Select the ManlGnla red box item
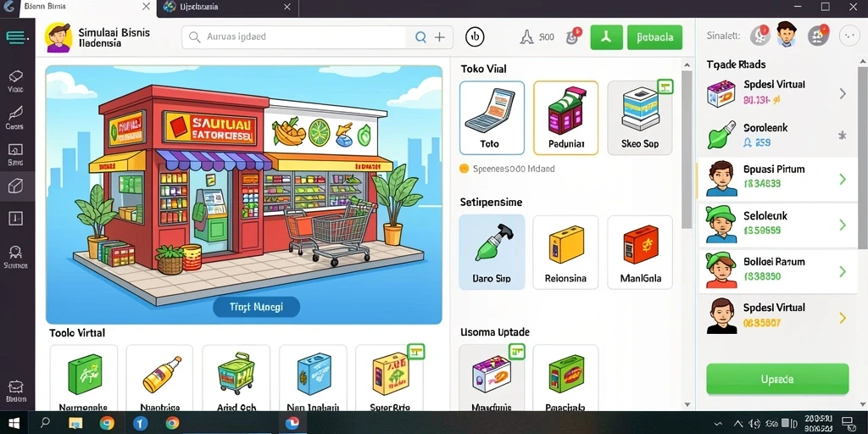868x434 pixels. pyautogui.click(x=640, y=252)
